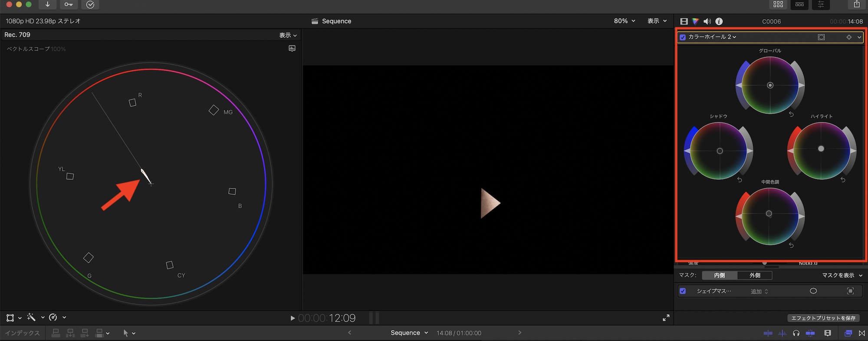Uncheck the シェイプマスク checkbox
The width and height of the screenshot is (868, 341).
click(x=683, y=291)
